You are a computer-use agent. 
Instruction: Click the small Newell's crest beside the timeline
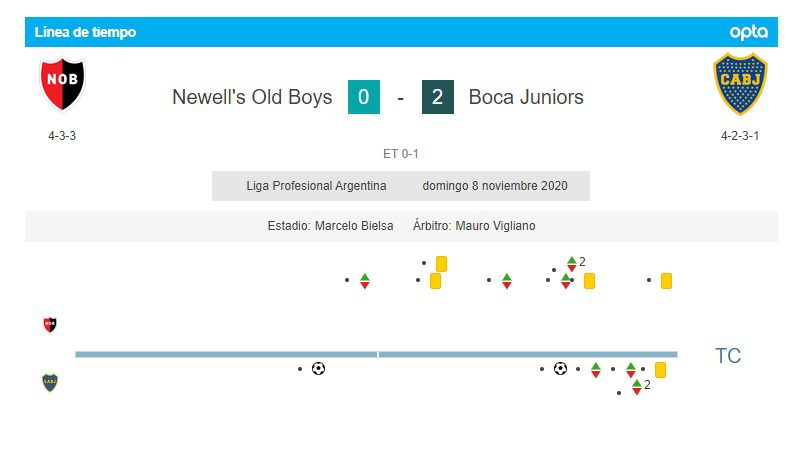[x=50, y=325]
